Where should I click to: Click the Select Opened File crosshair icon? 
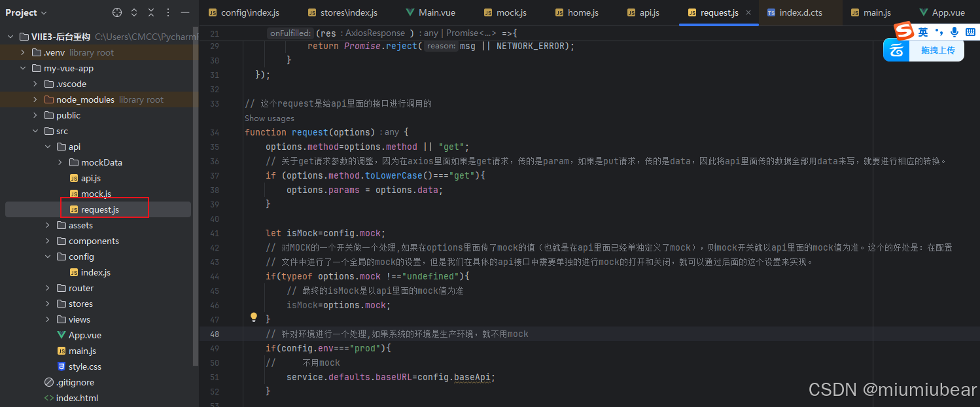[117, 12]
